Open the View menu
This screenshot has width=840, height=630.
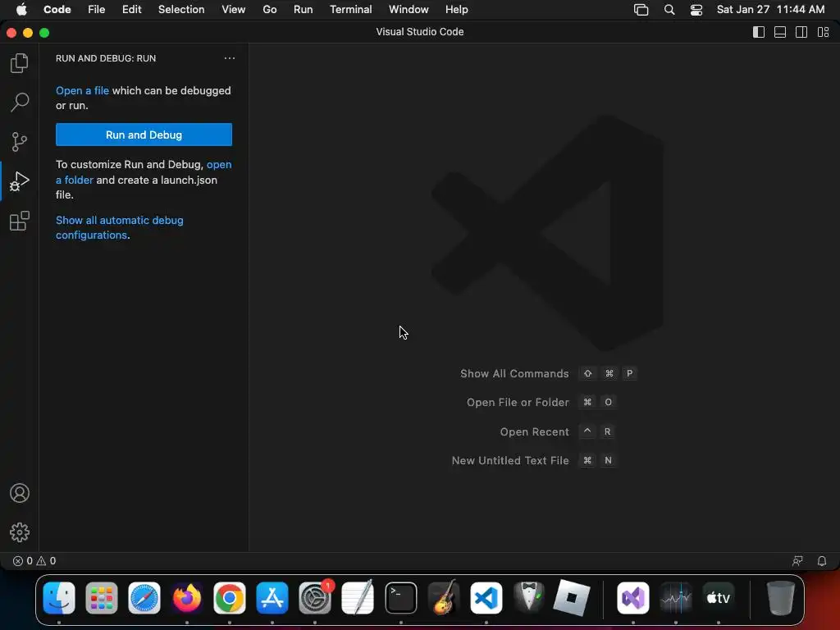(234, 10)
